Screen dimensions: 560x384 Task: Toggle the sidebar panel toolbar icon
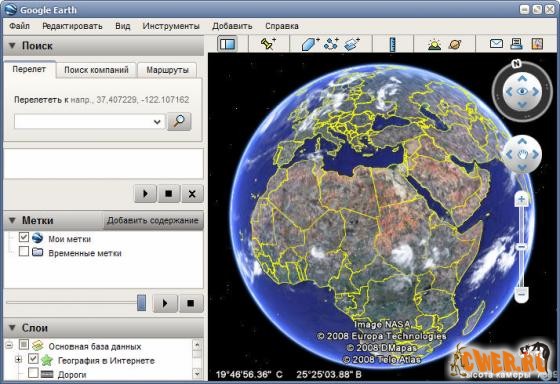pos(228,44)
